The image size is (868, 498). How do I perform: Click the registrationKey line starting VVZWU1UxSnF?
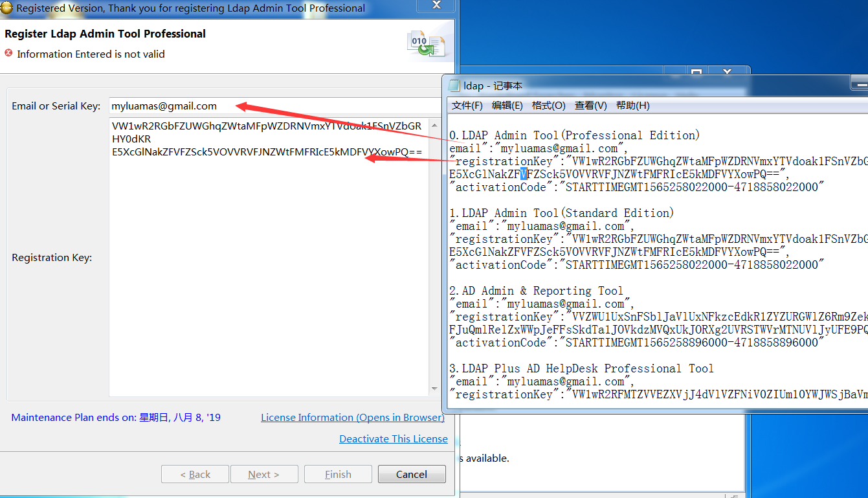click(x=658, y=317)
